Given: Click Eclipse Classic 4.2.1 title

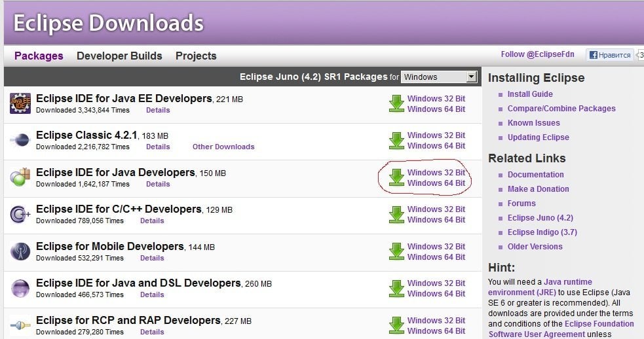Looking at the screenshot, I should 86,135.
